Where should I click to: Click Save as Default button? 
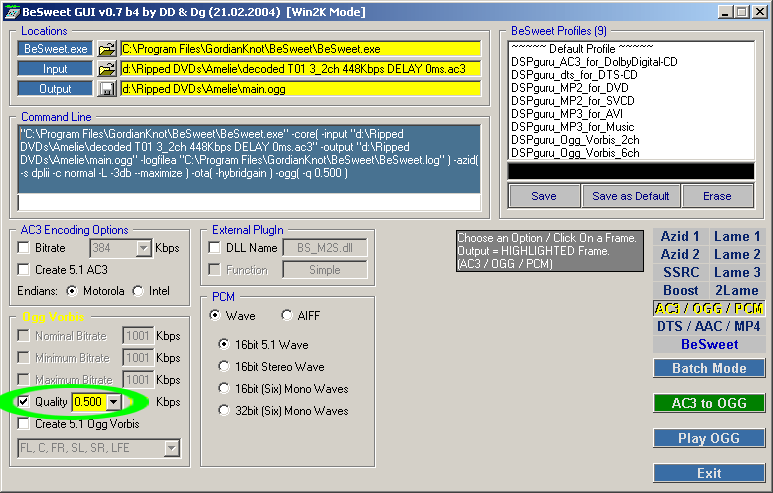(631, 196)
